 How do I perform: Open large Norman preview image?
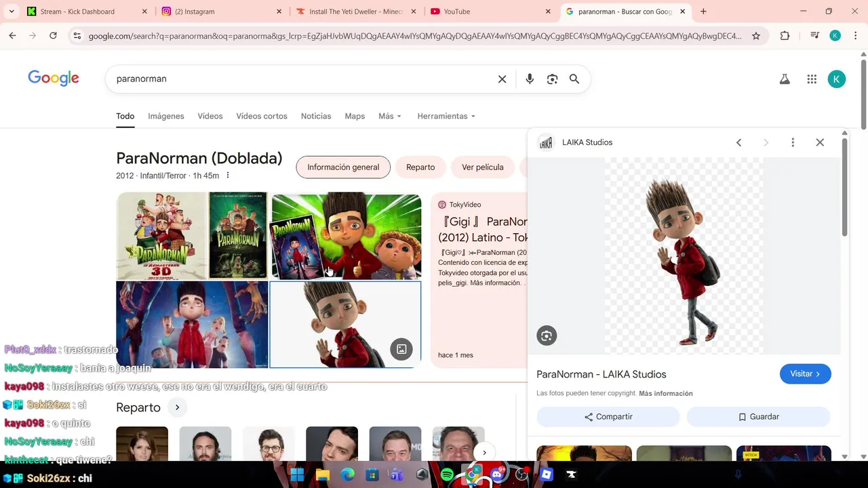pyautogui.click(x=684, y=256)
